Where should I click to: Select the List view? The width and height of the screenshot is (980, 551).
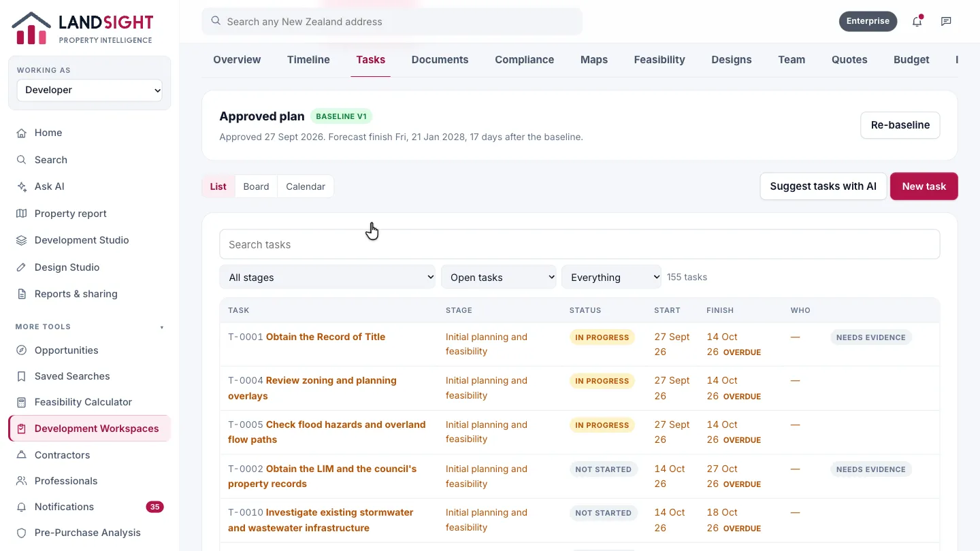click(x=218, y=186)
